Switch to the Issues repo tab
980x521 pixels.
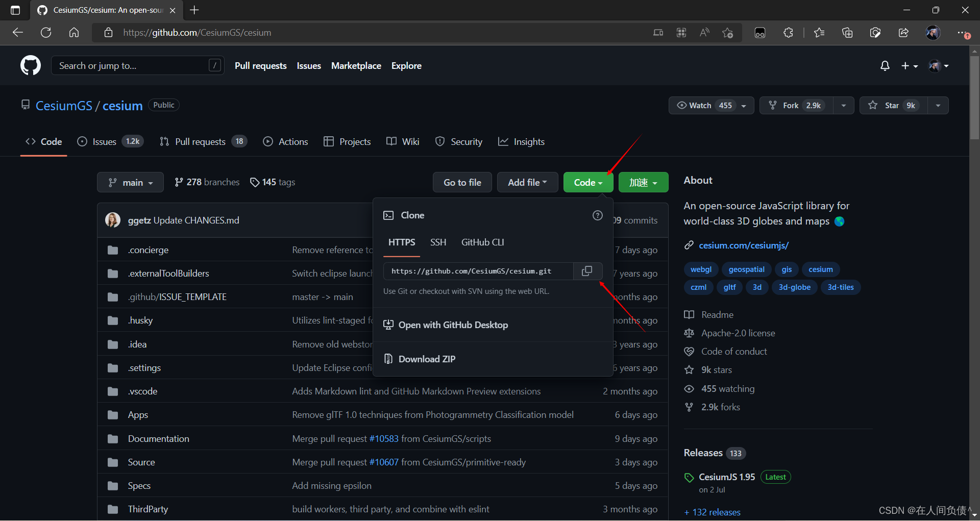[x=110, y=141]
